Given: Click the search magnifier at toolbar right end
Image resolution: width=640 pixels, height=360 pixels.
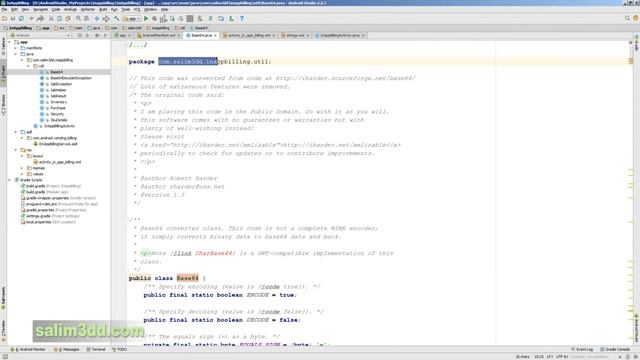Looking at the screenshot, I should 627,18.
